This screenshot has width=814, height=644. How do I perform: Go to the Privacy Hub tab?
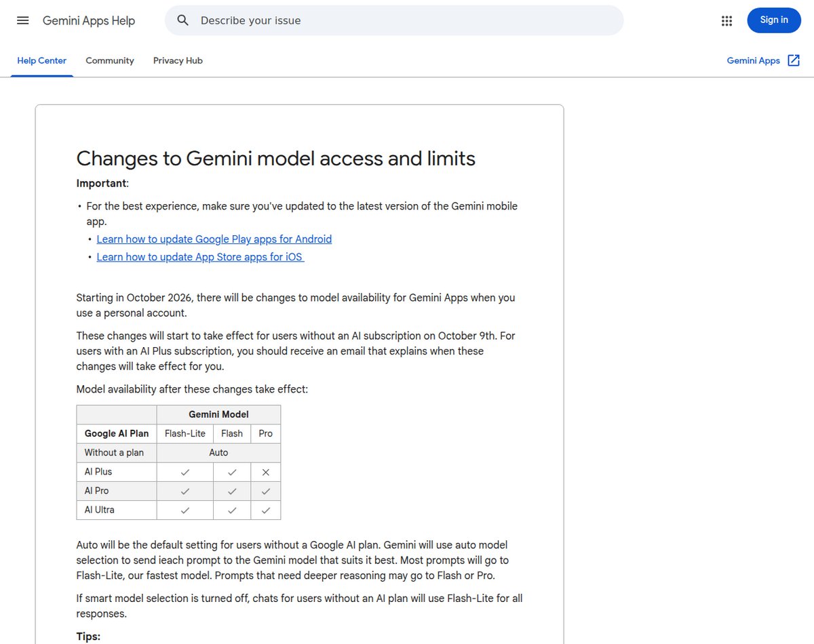click(x=178, y=60)
